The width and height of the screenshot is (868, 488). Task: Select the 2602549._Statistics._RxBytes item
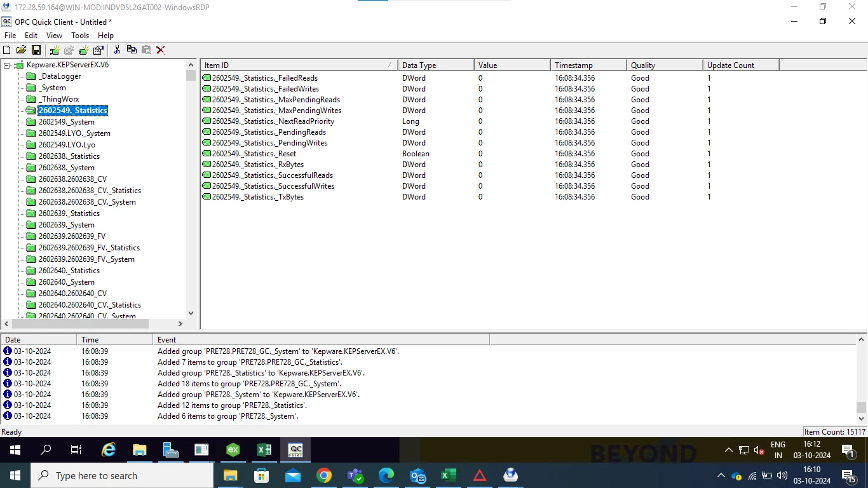click(258, 165)
